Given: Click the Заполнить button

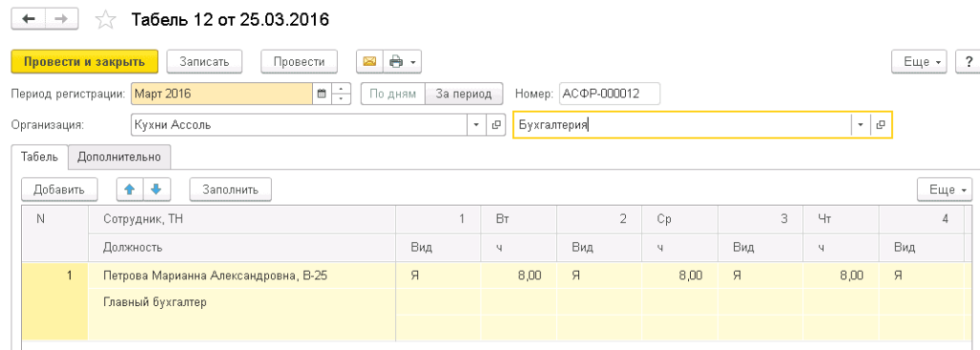Looking at the screenshot, I should pos(231,189).
